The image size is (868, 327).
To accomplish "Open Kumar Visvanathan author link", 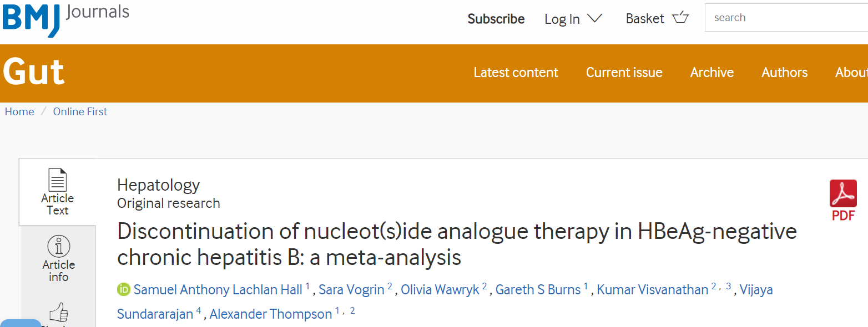I will [653, 290].
